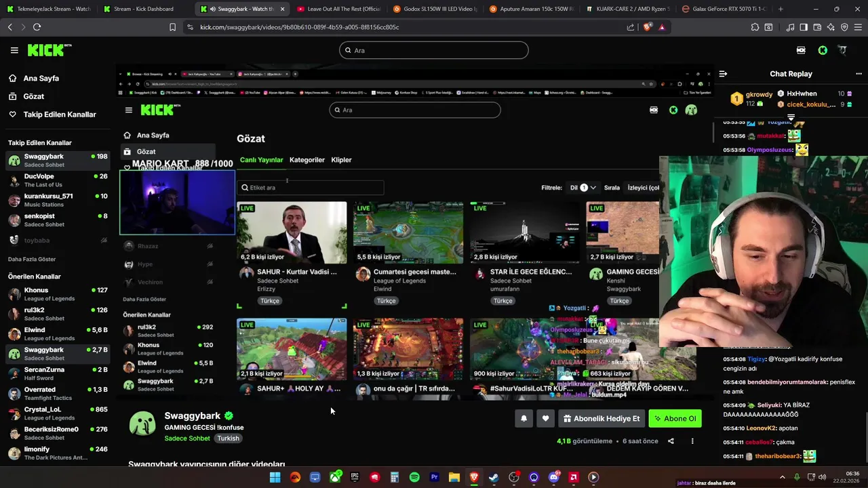Expand Daha Fazla Göster in followed channels

click(32, 259)
